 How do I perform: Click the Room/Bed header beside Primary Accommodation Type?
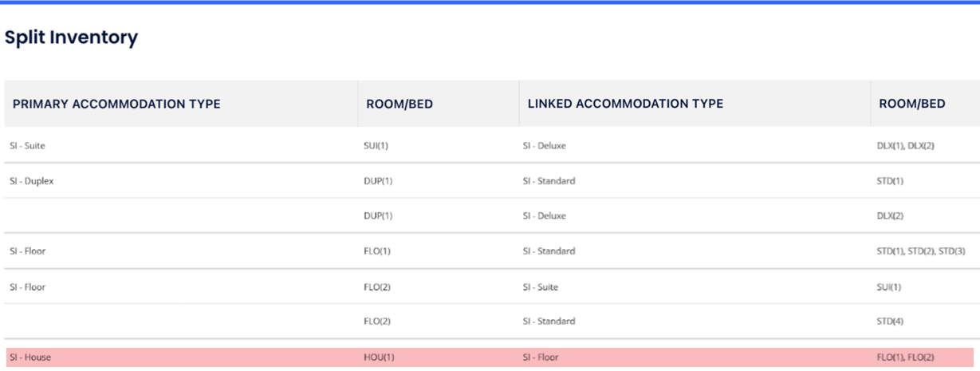click(399, 104)
